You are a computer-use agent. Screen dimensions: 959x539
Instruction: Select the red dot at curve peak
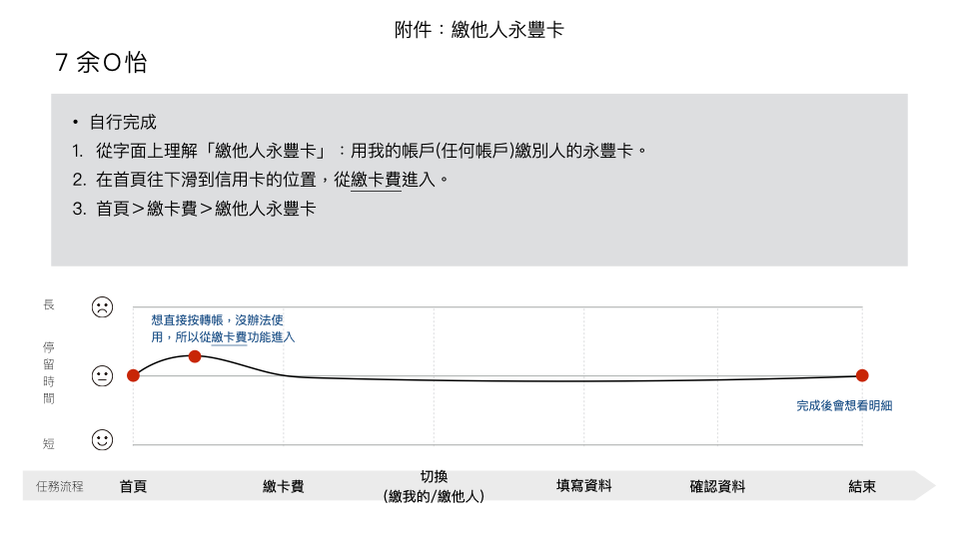click(x=194, y=356)
